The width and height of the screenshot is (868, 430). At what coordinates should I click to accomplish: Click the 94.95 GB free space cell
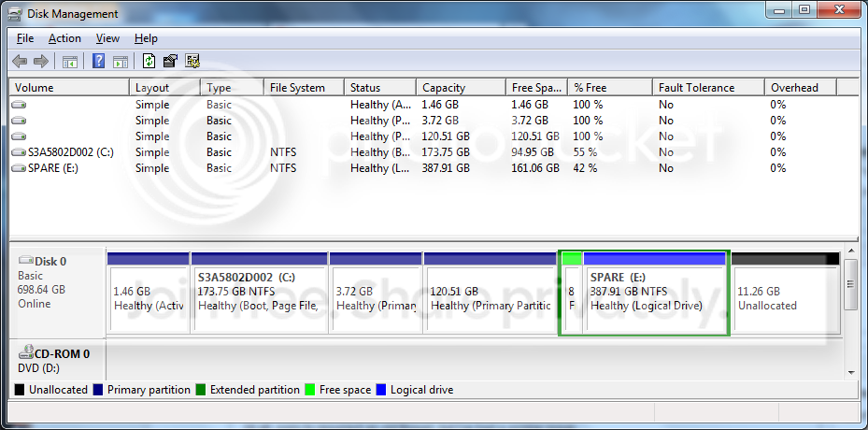click(533, 152)
